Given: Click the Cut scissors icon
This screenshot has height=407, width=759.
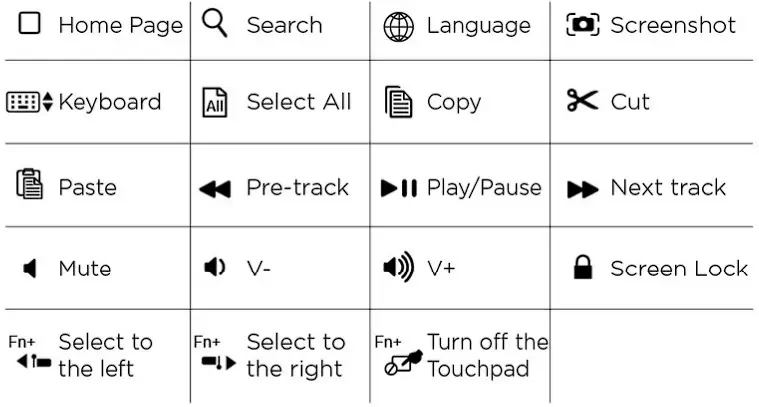Looking at the screenshot, I should point(582,101).
